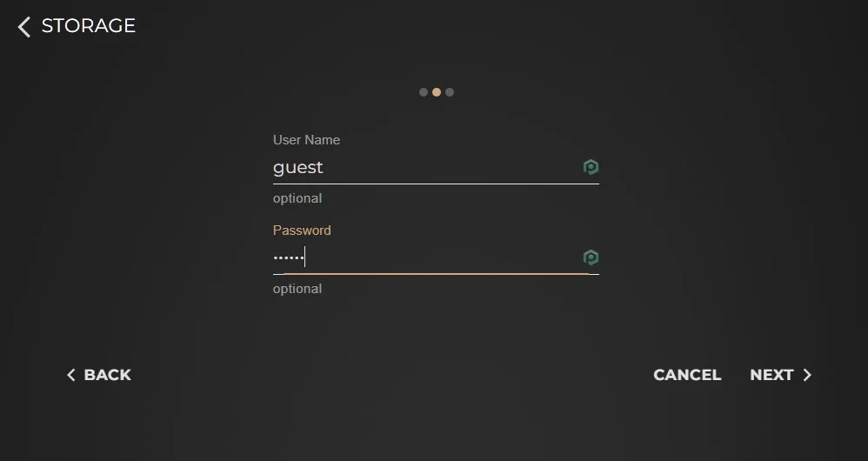Select the highlighted middle step dot
Screen dimensions: 868x461
pyautogui.click(x=437, y=92)
